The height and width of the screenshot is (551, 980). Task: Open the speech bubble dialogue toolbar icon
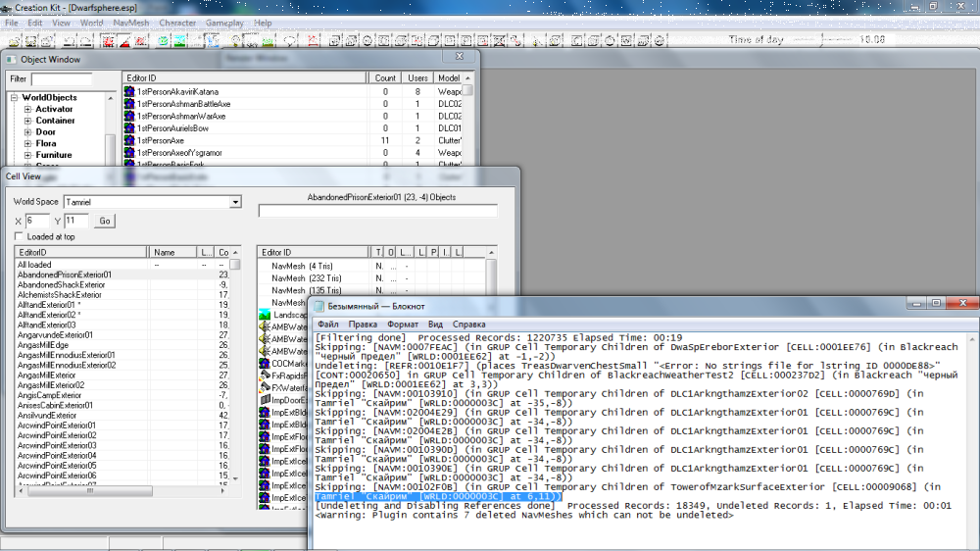pyautogui.click(x=290, y=41)
